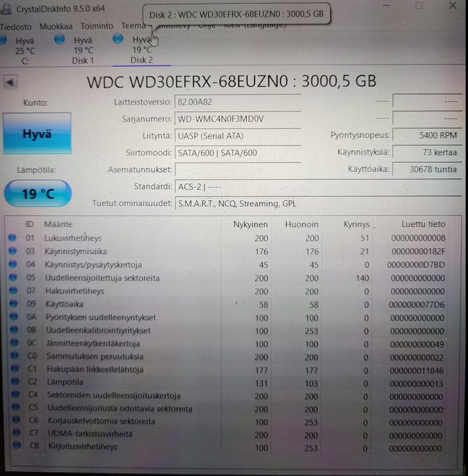Viewport: 468px width, 476px height.
Task: Click status dot for Käynnistys/pysäytyskertoja row
Action: 13,264
